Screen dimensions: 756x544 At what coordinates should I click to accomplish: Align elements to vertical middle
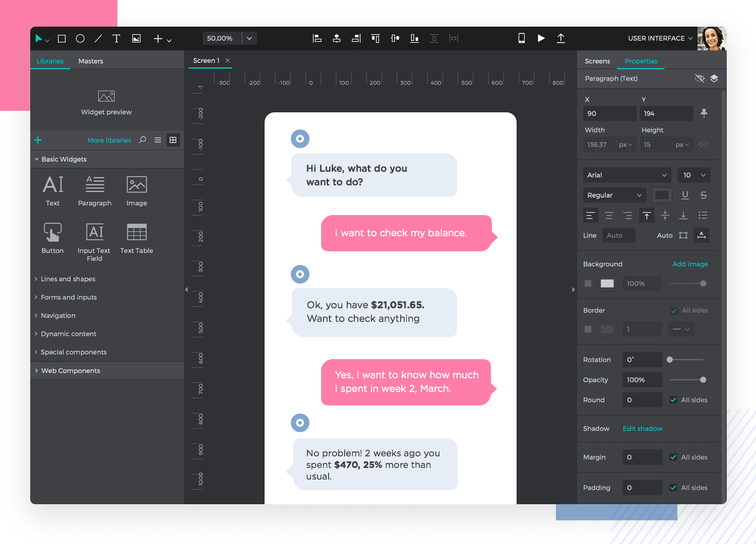point(395,38)
